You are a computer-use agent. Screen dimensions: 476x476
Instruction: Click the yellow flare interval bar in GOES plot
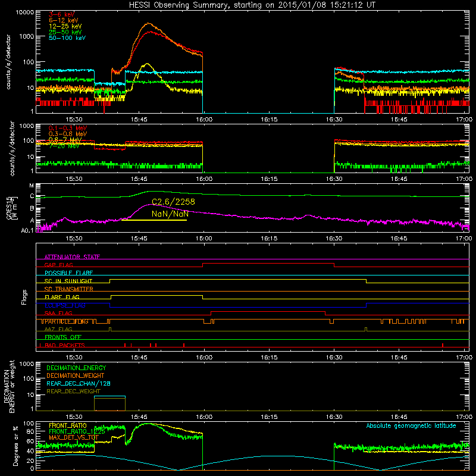point(154,220)
